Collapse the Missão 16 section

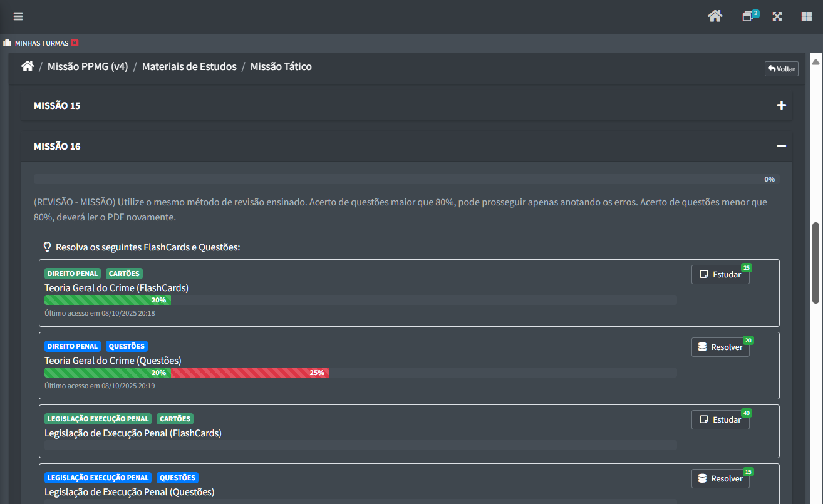(x=781, y=147)
